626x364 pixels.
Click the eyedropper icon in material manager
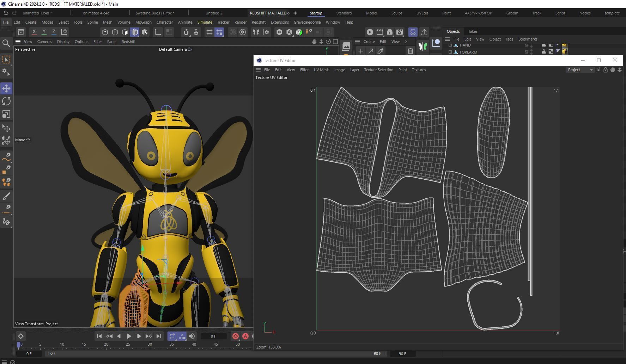click(381, 51)
